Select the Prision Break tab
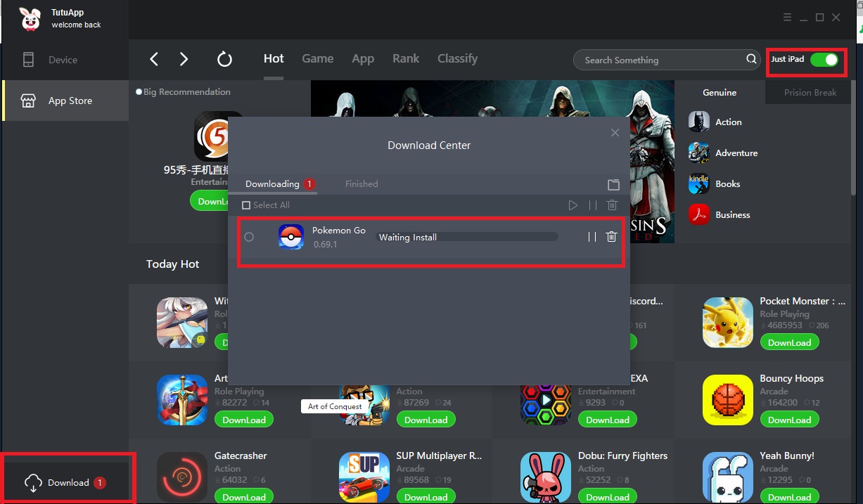This screenshot has height=504, width=863. point(810,92)
